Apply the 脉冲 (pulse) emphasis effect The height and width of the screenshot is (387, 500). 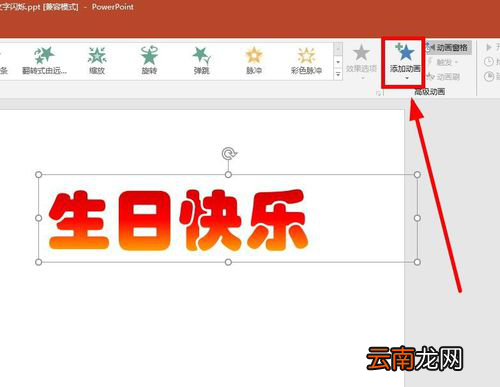pyautogui.click(x=254, y=60)
